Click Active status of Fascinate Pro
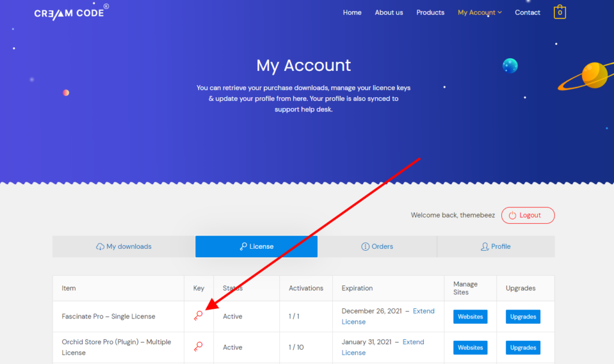This screenshot has width=614, height=364. tap(233, 316)
